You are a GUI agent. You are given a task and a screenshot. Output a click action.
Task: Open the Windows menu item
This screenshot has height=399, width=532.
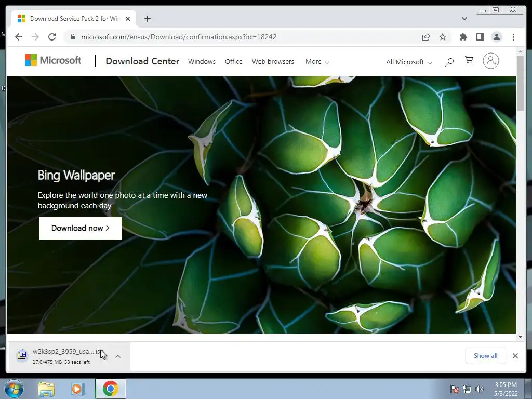[x=202, y=61]
